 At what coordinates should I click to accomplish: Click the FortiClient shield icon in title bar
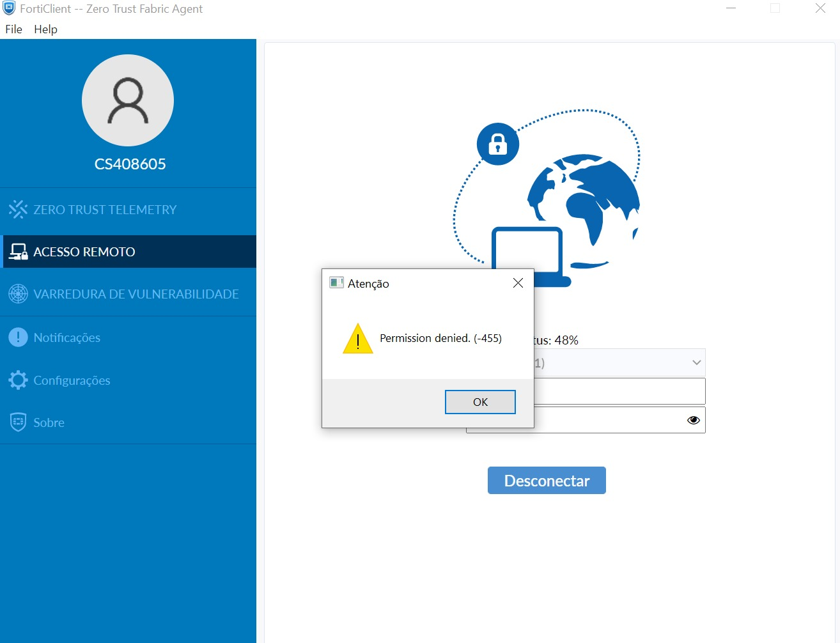tap(9, 8)
